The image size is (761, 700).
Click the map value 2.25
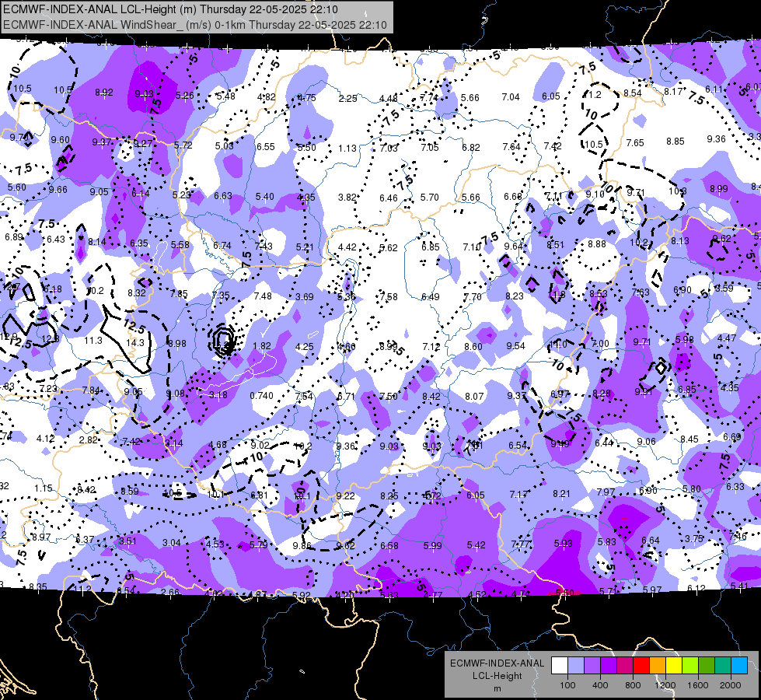[348, 99]
